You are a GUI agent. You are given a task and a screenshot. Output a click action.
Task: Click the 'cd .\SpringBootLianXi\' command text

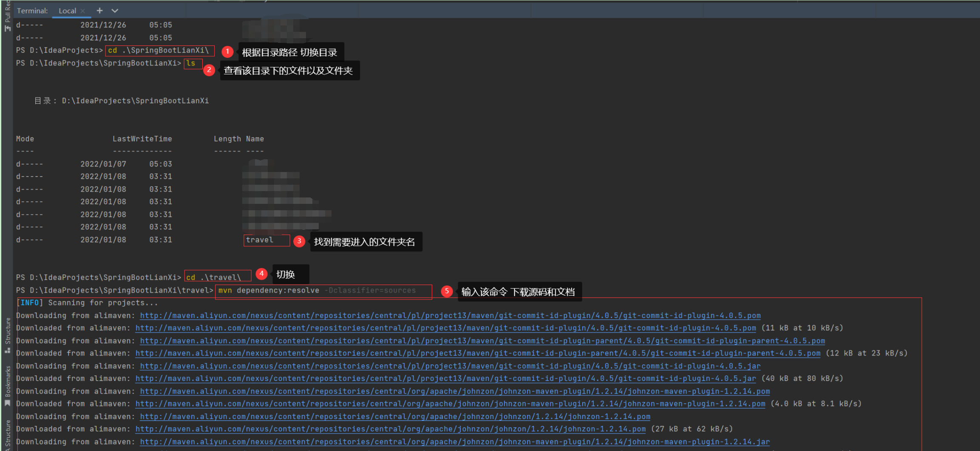[x=159, y=50]
